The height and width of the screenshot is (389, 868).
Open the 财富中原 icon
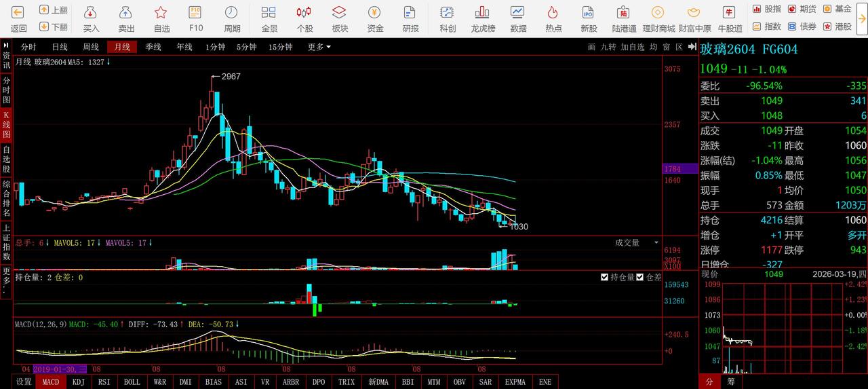tap(694, 12)
